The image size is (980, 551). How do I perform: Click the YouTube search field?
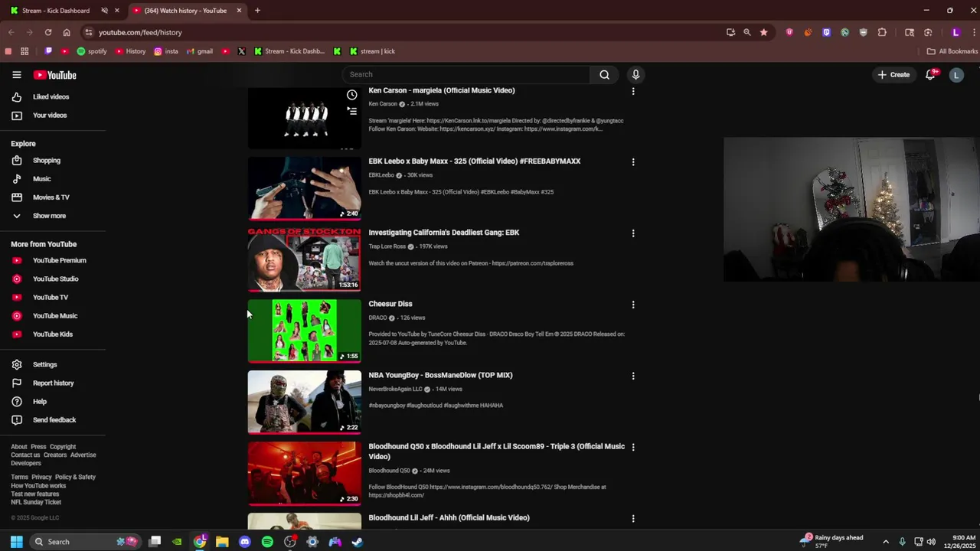pyautogui.click(x=466, y=74)
